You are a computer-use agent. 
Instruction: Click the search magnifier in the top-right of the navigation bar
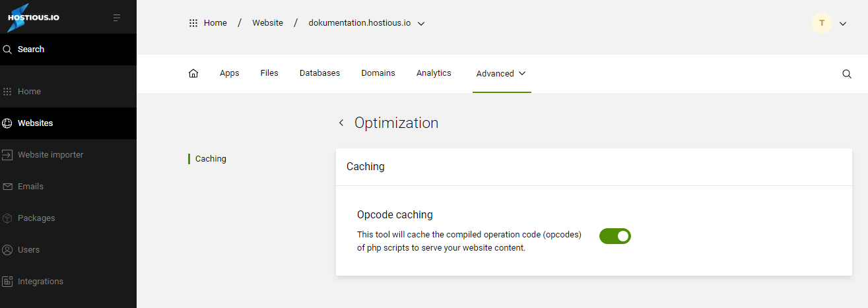[847, 74]
